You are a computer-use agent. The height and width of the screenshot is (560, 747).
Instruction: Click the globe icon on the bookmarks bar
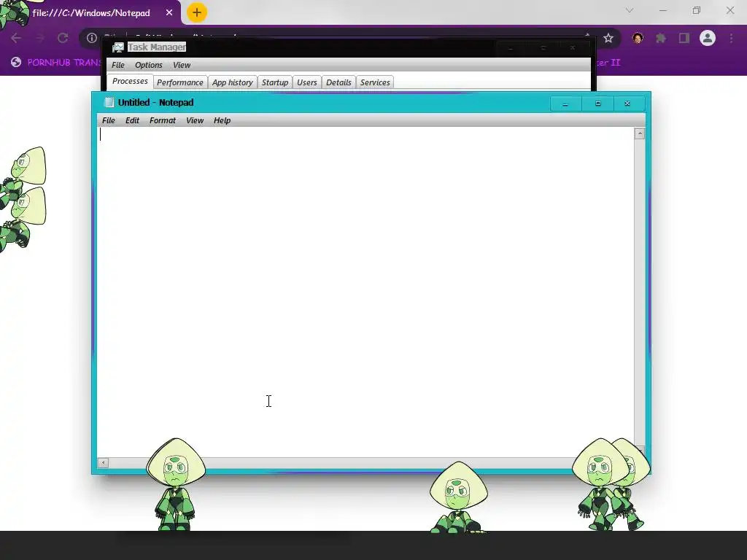tap(16, 63)
